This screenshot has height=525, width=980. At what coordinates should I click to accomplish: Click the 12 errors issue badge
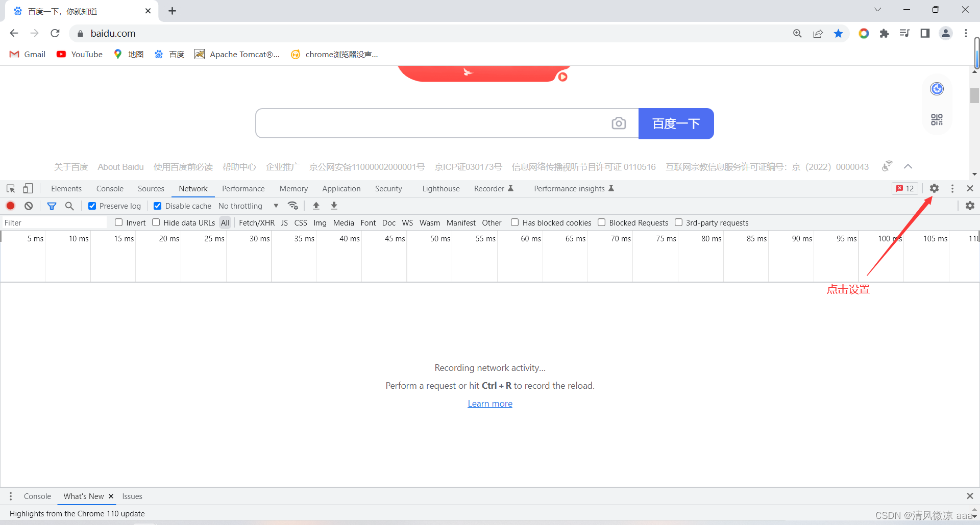[905, 188]
